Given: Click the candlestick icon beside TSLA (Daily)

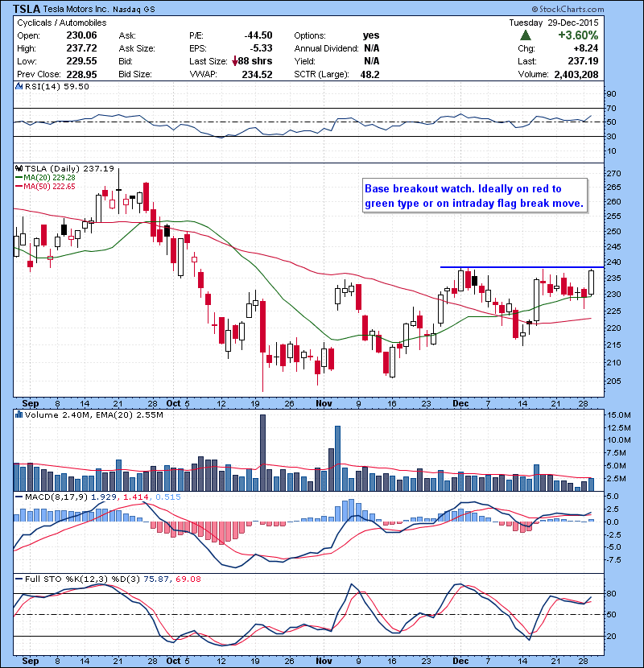Looking at the screenshot, I should click(19, 169).
